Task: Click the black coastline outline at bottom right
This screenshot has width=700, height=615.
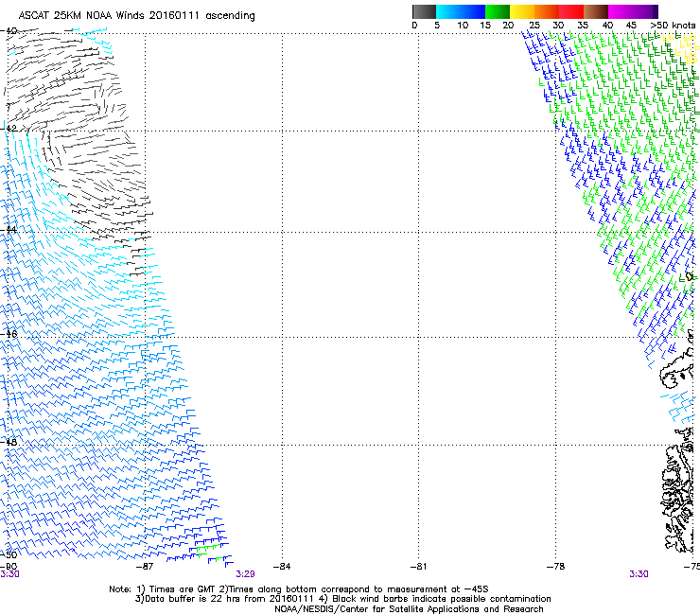Action: pyautogui.click(x=678, y=491)
